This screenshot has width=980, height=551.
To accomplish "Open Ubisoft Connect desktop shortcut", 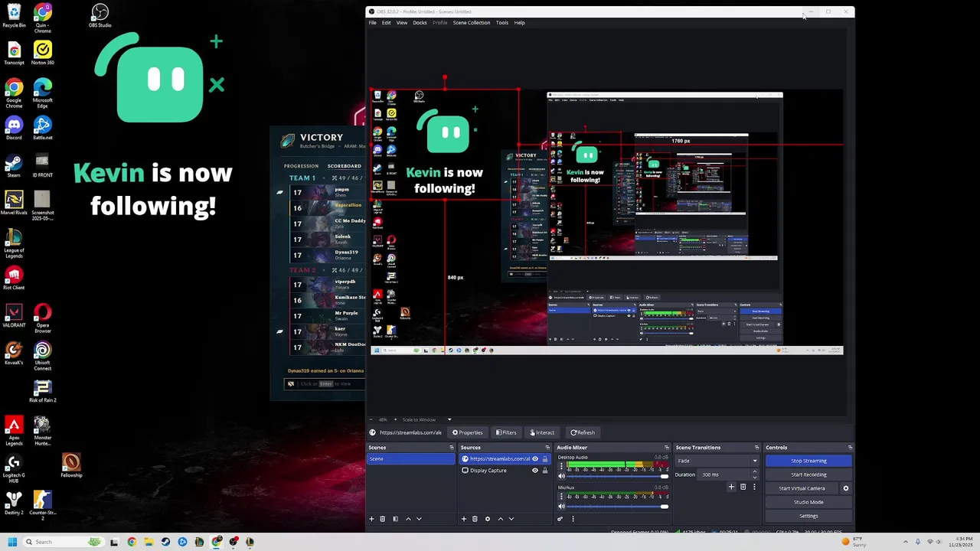I will [x=42, y=357].
